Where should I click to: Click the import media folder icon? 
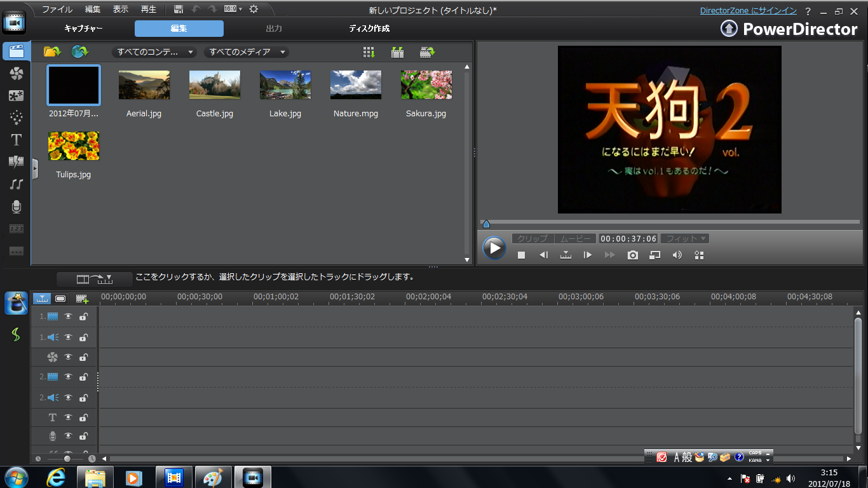pyautogui.click(x=51, y=52)
